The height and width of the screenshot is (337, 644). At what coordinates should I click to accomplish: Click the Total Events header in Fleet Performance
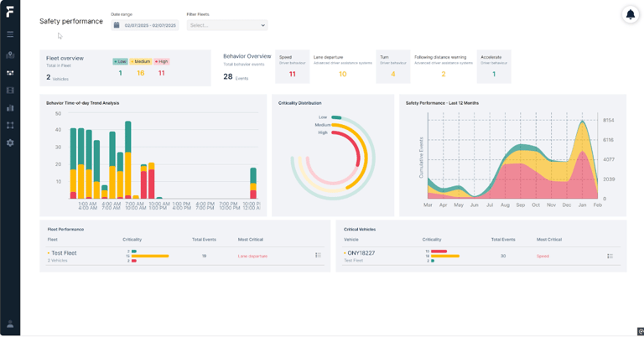coord(204,239)
